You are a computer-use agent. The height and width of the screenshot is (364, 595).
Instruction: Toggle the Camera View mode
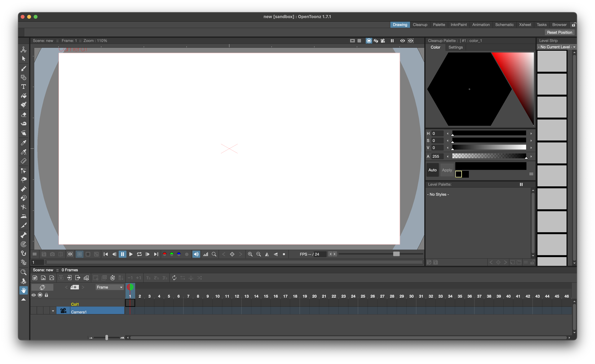pyautogui.click(x=383, y=41)
